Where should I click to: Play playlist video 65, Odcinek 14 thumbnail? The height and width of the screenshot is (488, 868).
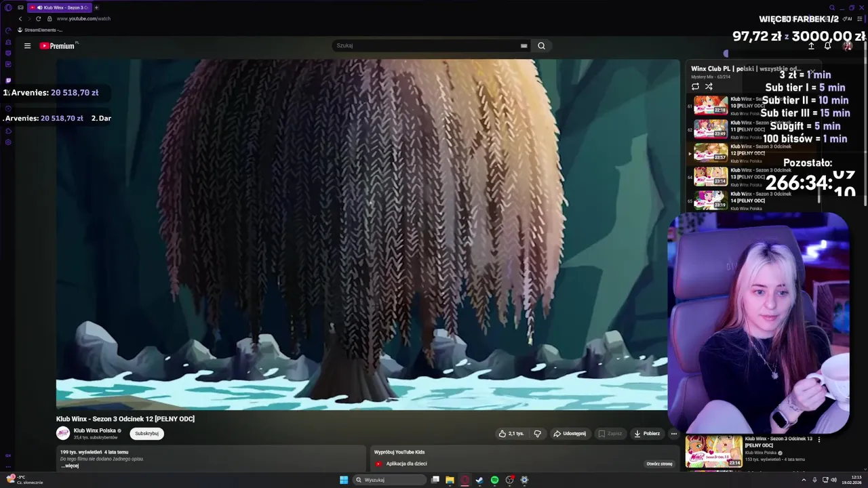[711, 200]
